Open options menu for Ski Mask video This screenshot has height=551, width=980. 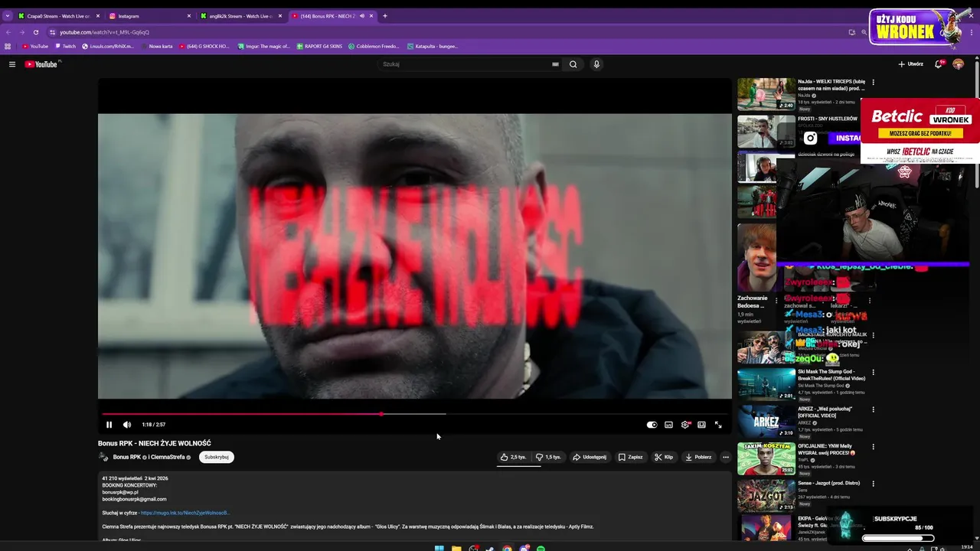click(873, 373)
